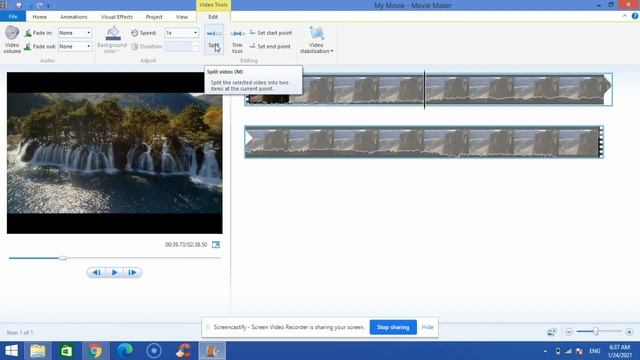The width and height of the screenshot is (640, 360).
Task: Open the Fade in dropdown
Action: pos(75,33)
